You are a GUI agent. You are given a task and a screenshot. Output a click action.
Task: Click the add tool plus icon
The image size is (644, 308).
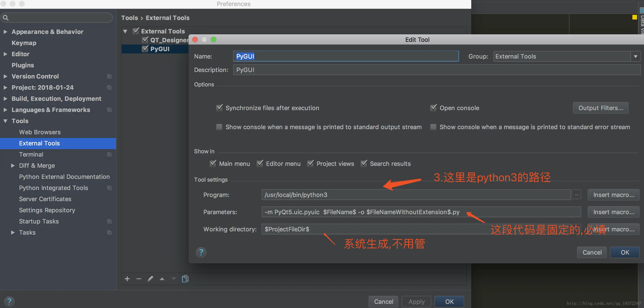point(127,279)
